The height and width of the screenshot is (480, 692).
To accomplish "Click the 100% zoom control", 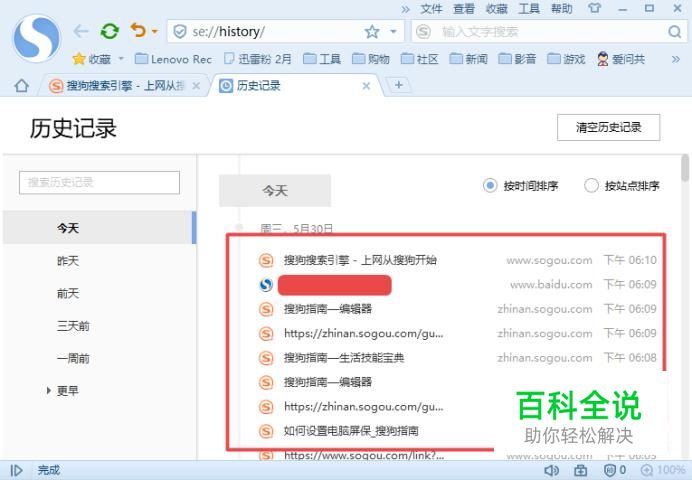I will pos(663,470).
